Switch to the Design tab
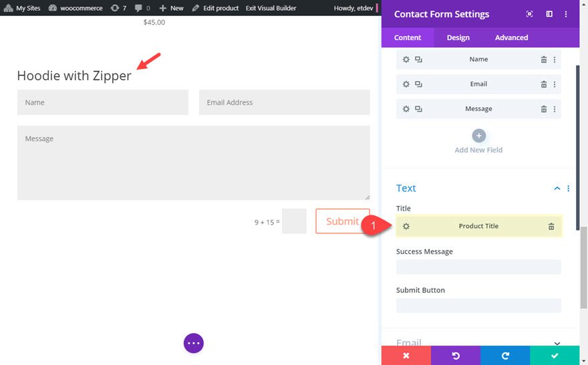Image resolution: width=588 pixels, height=365 pixels. 458,37
